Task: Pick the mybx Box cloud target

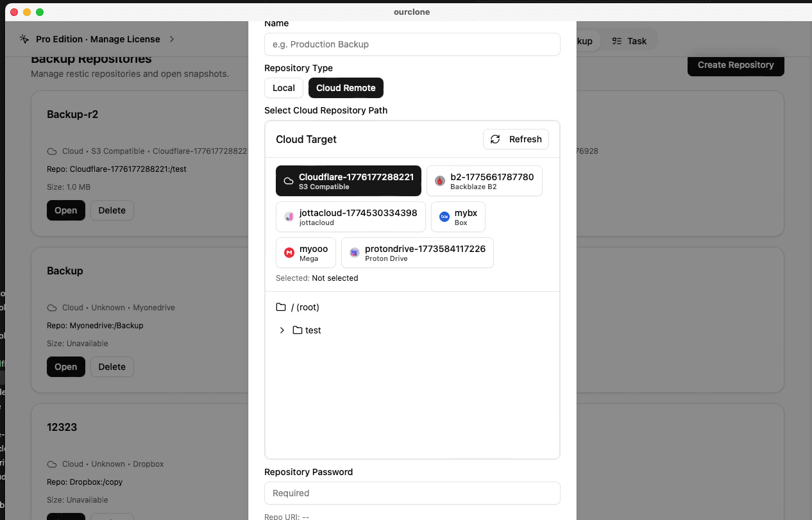Action: pos(458,217)
